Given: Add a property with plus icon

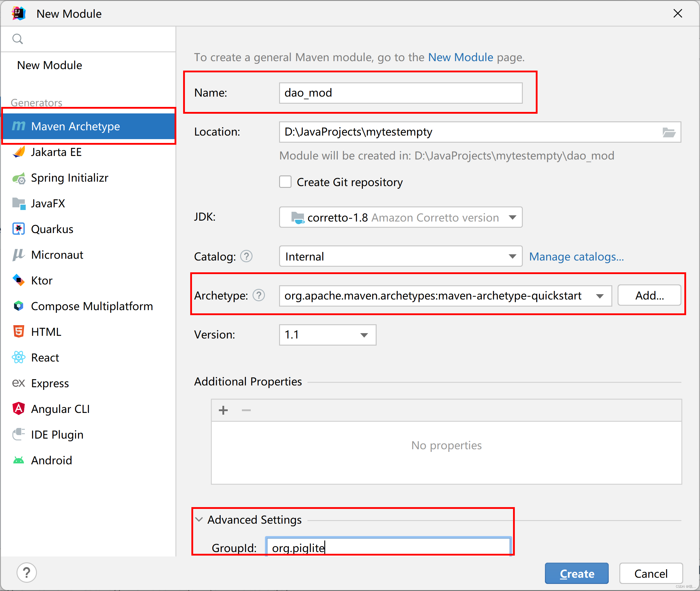Looking at the screenshot, I should [x=223, y=410].
